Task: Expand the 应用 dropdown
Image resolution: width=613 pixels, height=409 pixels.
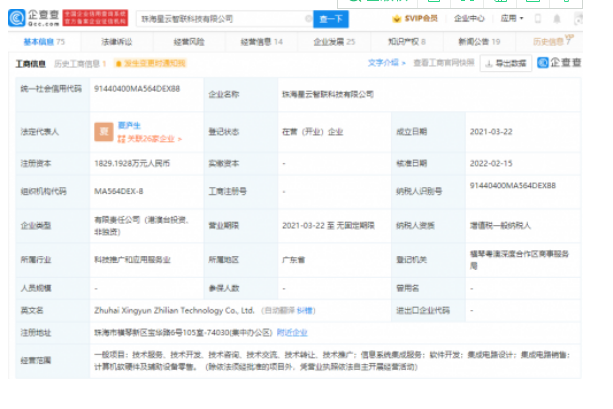Action: click(x=512, y=18)
